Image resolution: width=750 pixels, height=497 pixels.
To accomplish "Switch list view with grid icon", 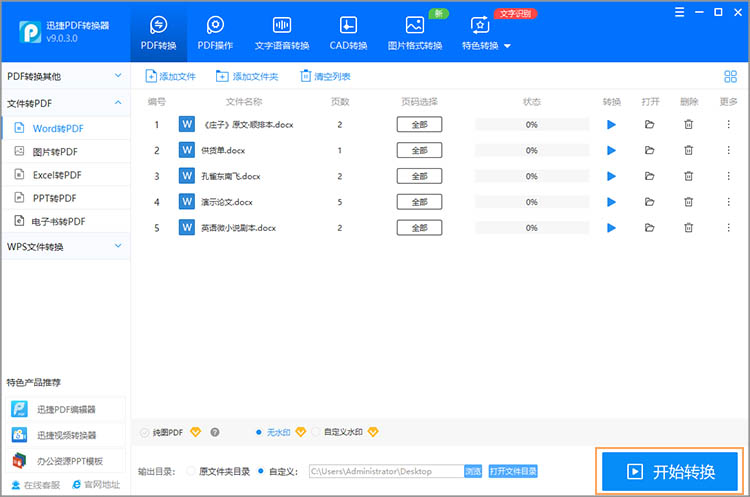I will pos(729,77).
